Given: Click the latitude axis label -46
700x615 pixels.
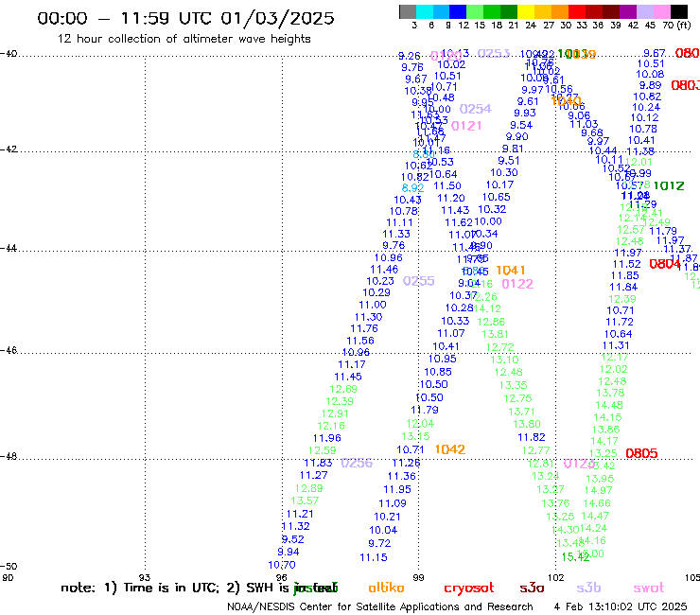Looking at the screenshot, I should pyautogui.click(x=9, y=350).
